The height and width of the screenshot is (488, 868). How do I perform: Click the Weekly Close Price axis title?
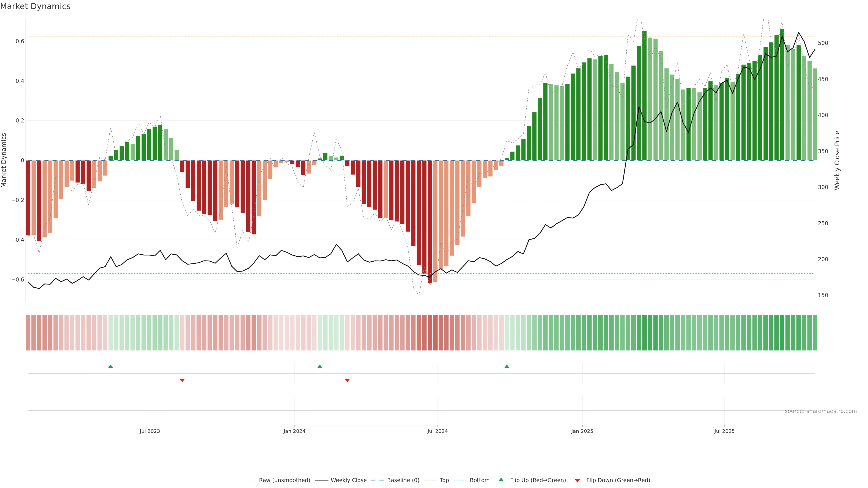click(837, 160)
